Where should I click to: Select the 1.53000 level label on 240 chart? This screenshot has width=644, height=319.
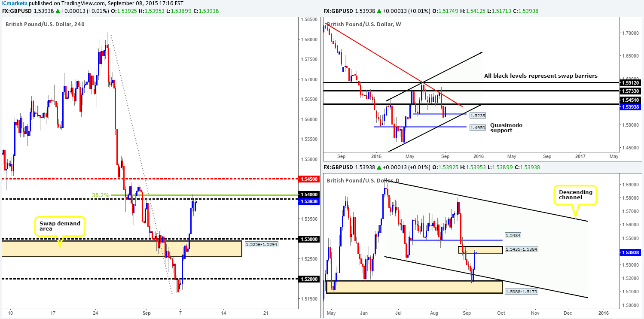click(308, 239)
